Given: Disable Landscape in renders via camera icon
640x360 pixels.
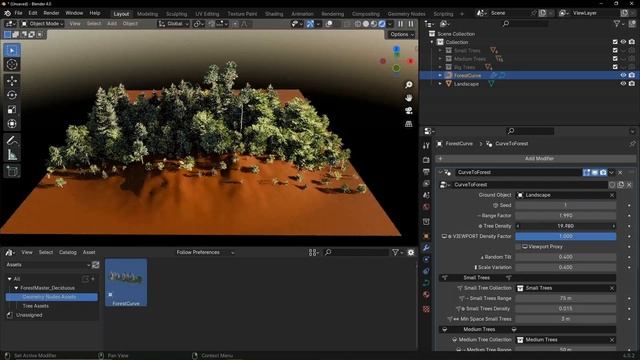Looking at the screenshot, I should click(x=632, y=84).
